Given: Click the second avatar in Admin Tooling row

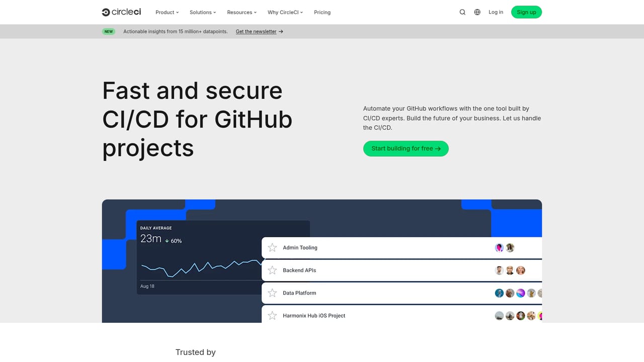Looking at the screenshot, I should (x=510, y=247).
